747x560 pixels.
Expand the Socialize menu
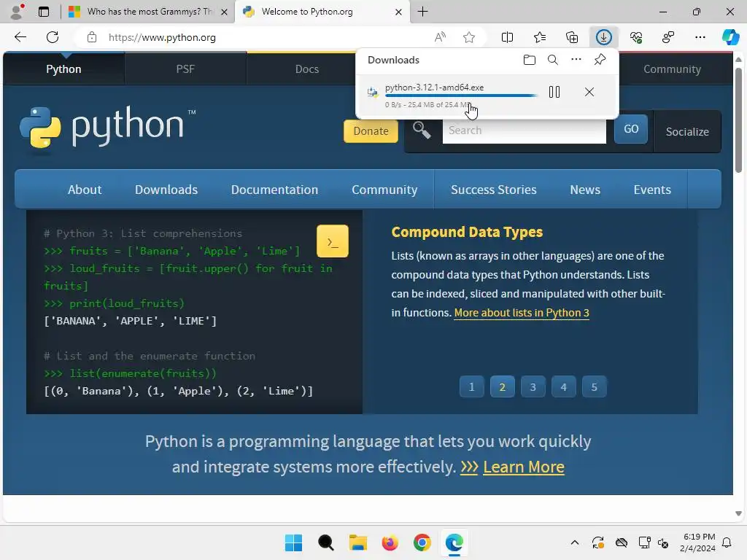687,132
